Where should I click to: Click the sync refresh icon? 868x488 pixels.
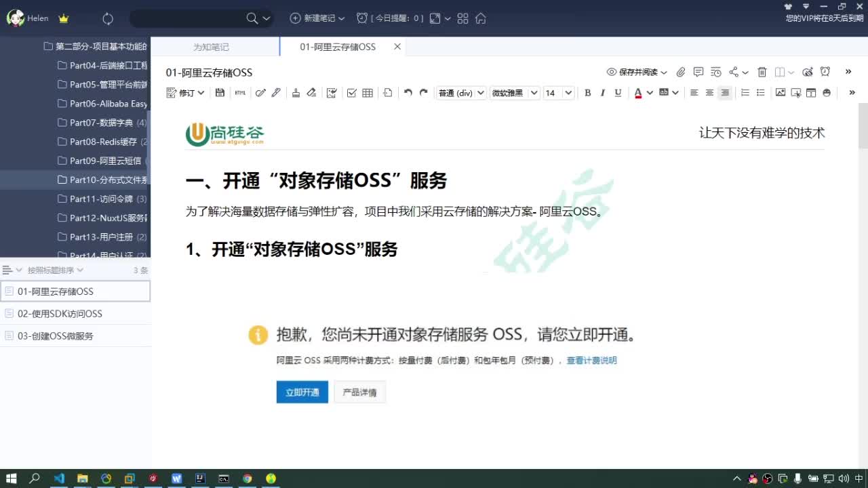[x=107, y=19]
